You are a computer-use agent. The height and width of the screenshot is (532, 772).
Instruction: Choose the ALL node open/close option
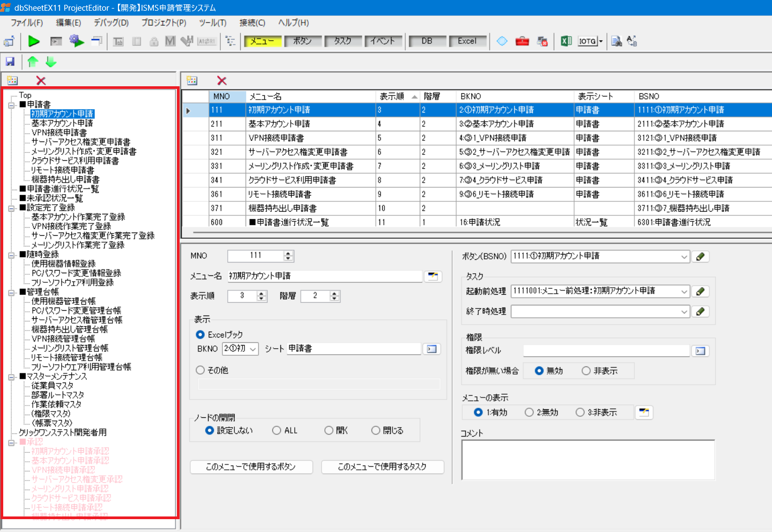pyautogui.click(x=277, y=431)
